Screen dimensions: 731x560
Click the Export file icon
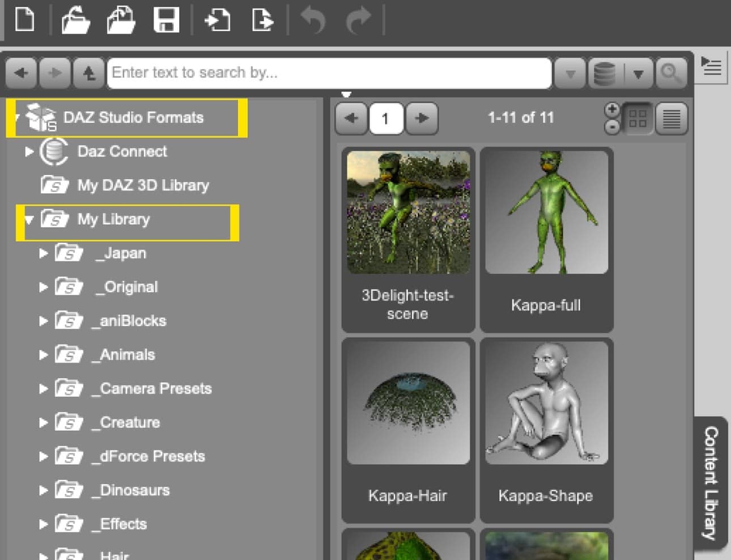(262, 20)
